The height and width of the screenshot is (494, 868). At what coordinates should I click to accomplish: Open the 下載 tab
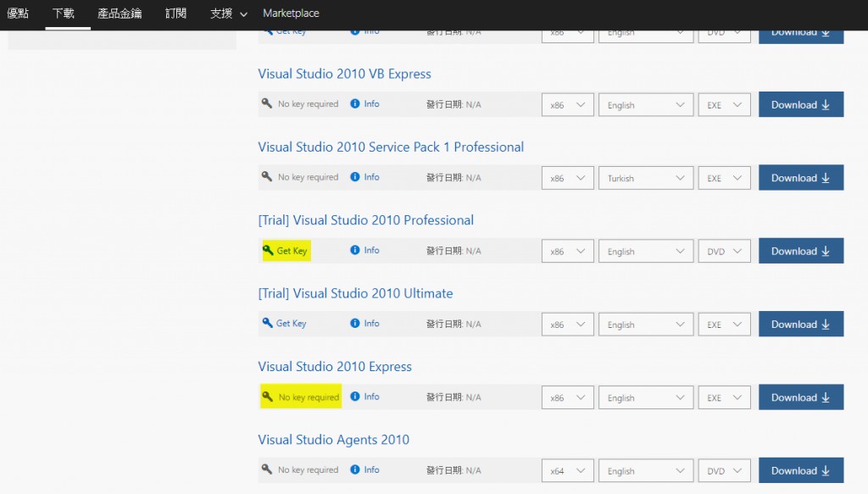tap(63, 14)
